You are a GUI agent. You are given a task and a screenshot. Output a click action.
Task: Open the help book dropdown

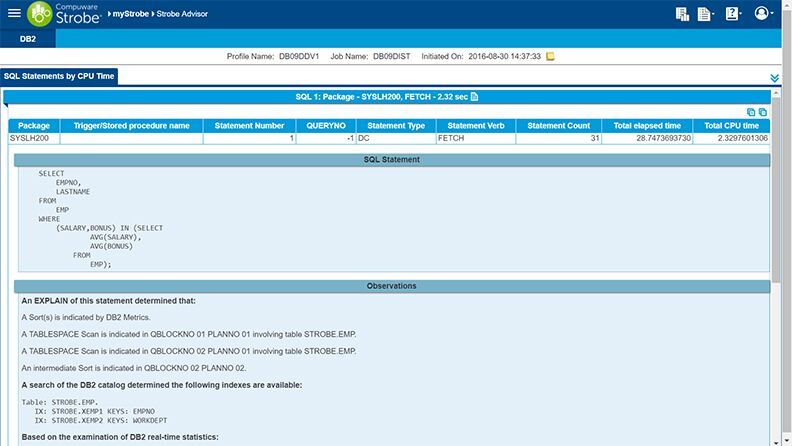(733, 14)
